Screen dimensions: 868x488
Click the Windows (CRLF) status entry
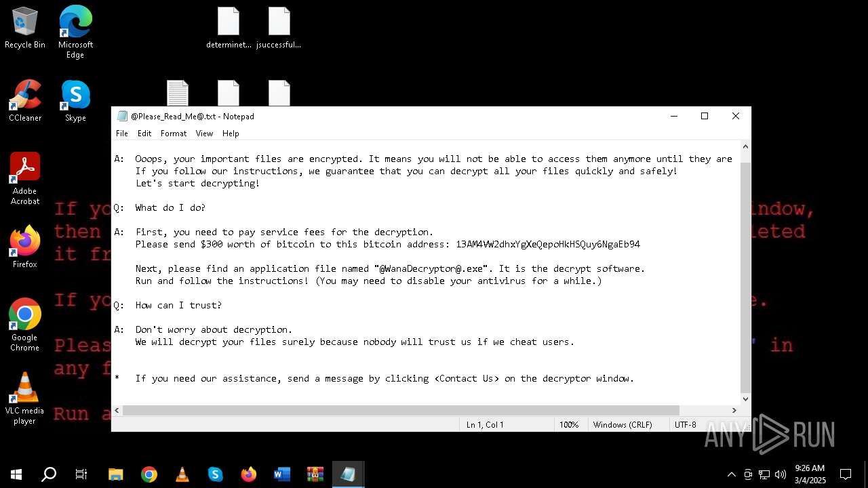tap(623, 425)
